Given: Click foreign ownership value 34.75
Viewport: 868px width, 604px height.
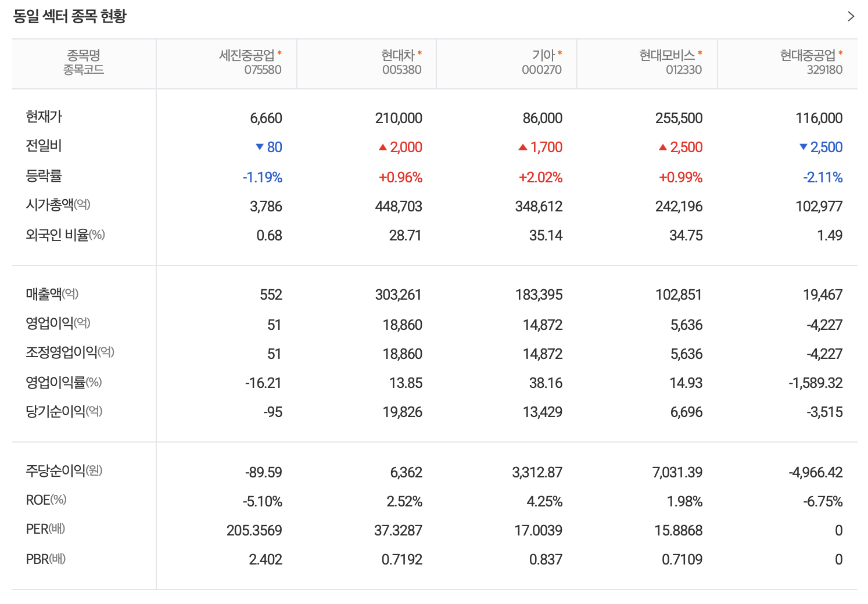Looking at the screenshot, I should point(686,235).
